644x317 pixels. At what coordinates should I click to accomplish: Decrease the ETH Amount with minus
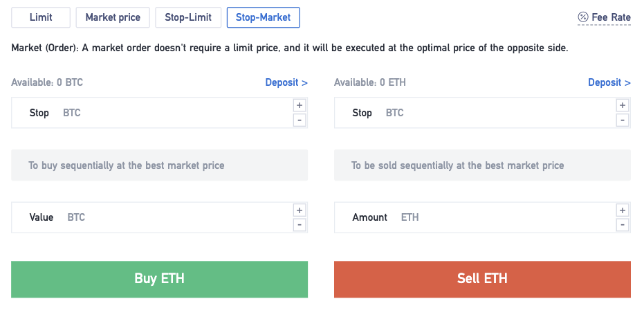click(x=623, y=224)
